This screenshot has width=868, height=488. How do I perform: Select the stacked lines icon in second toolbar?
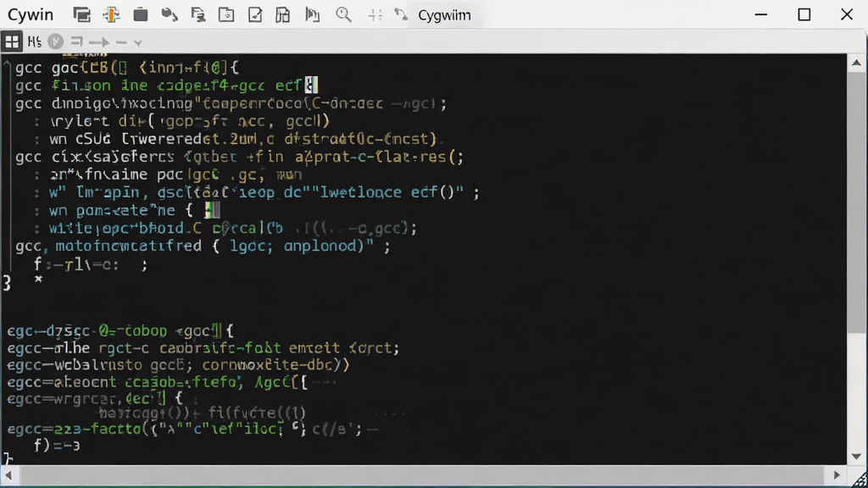click(76, 42)
